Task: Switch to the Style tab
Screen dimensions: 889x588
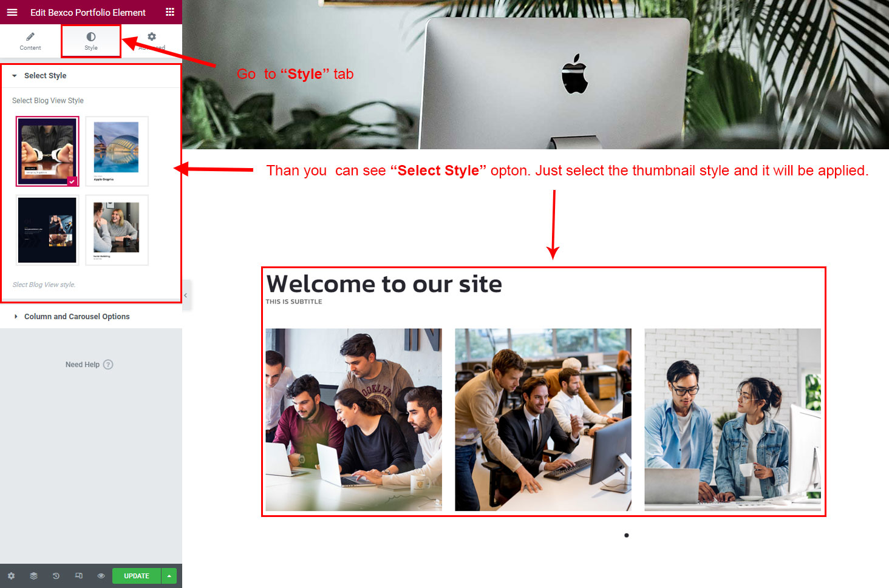Action: click(x=91, y=41)
